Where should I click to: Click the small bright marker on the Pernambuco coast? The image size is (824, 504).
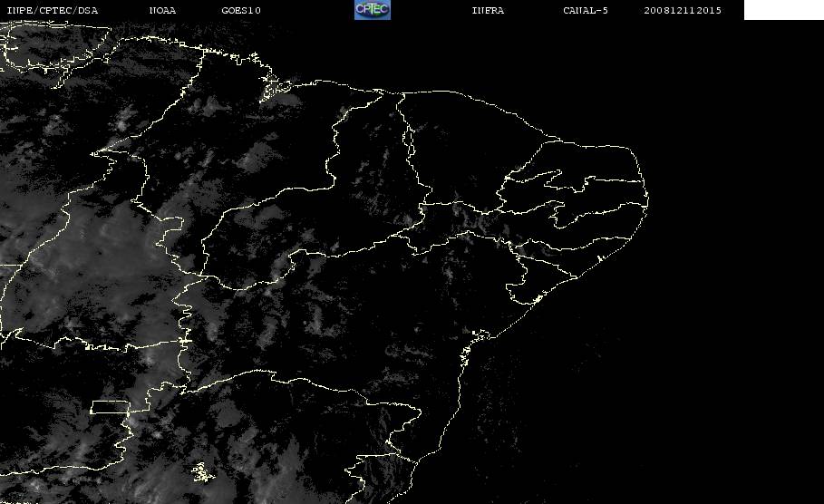pos(599,258)
